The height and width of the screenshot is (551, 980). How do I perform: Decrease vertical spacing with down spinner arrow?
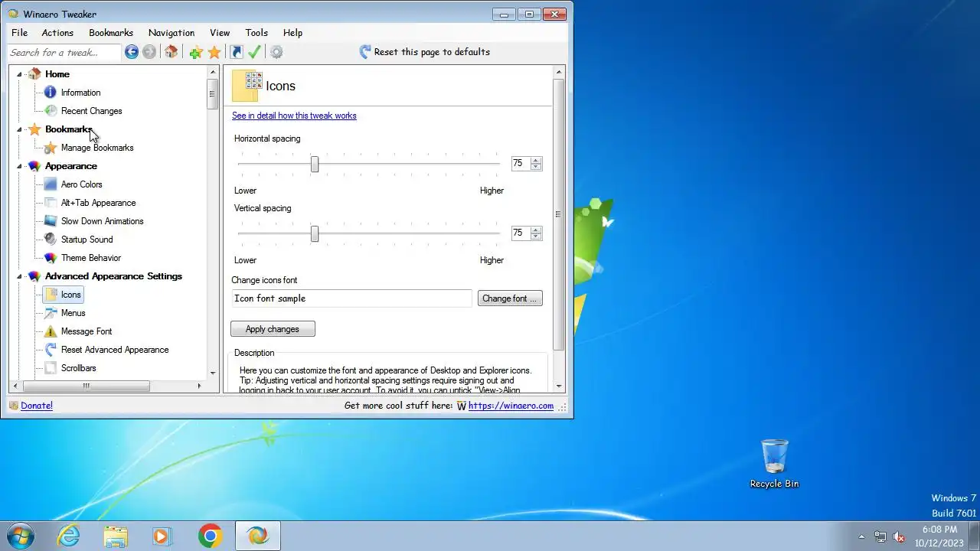[x=536, y=236]
